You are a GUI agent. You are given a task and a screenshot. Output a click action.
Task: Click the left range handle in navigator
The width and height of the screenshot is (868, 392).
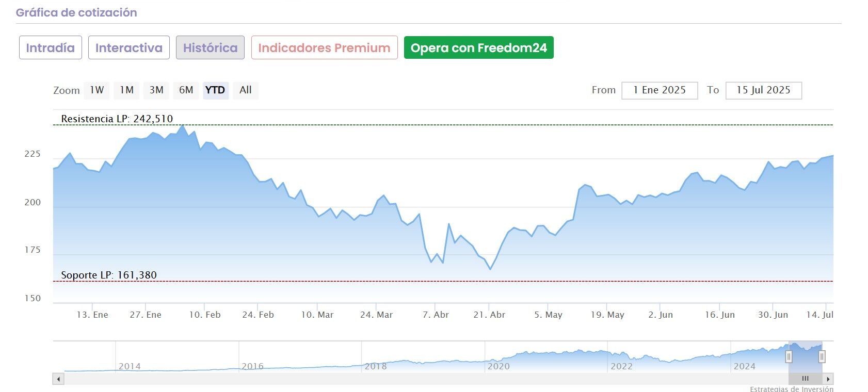[x=789, y=356]
